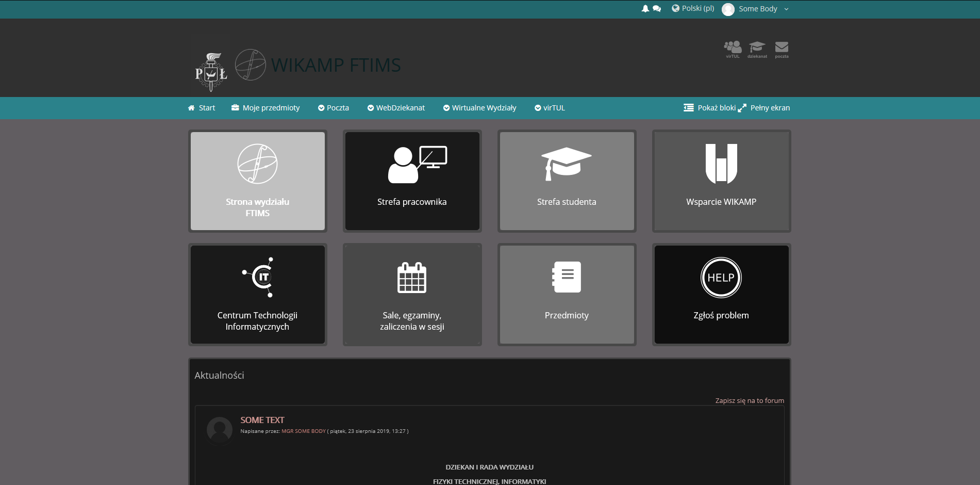The image size is (980, 485).
Task: Open Polski (pl) language menu
Action: point(698,8)
